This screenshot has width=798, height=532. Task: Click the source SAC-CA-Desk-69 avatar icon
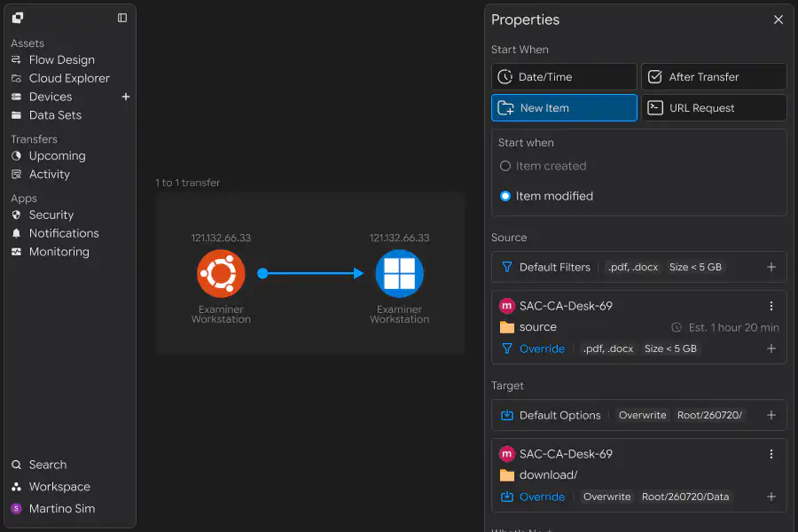tap(506, 306)
